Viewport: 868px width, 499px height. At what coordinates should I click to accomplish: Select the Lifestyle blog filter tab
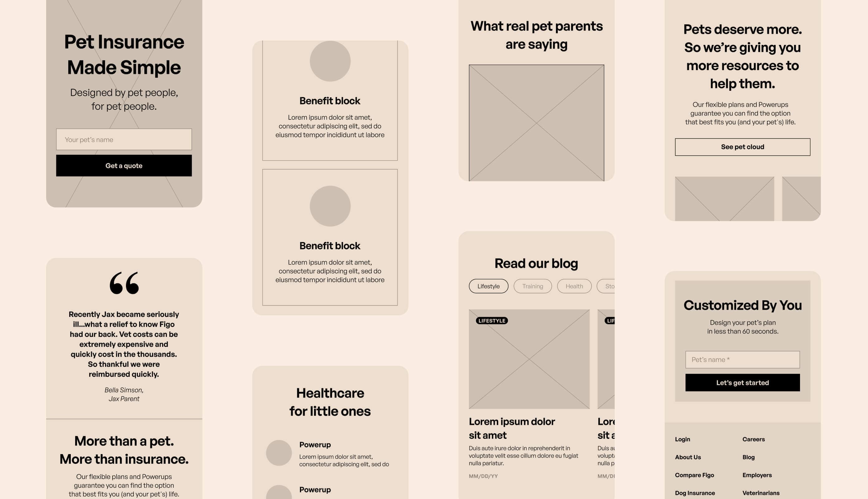[x=488, y=286]
